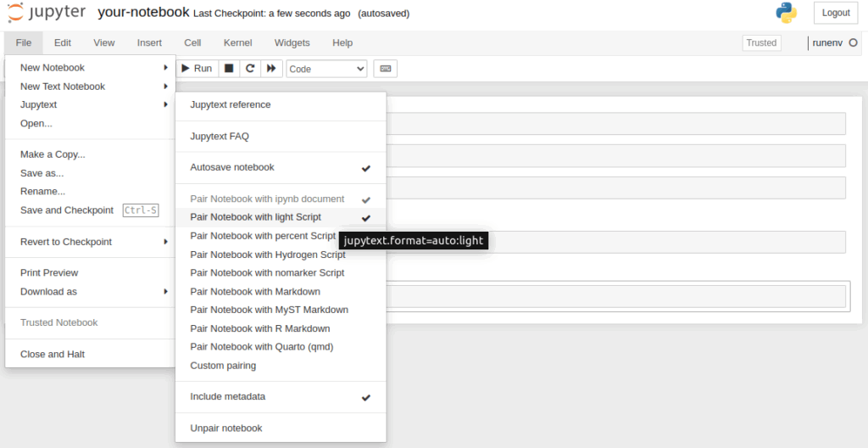The height and width of the screenshot is (448, 868).
Task: Click the stop kernel square icon
Action: (229, 68)
